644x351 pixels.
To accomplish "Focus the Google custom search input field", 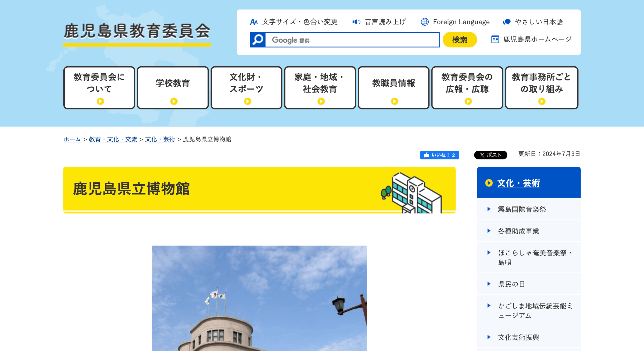I will pos(352,40).
